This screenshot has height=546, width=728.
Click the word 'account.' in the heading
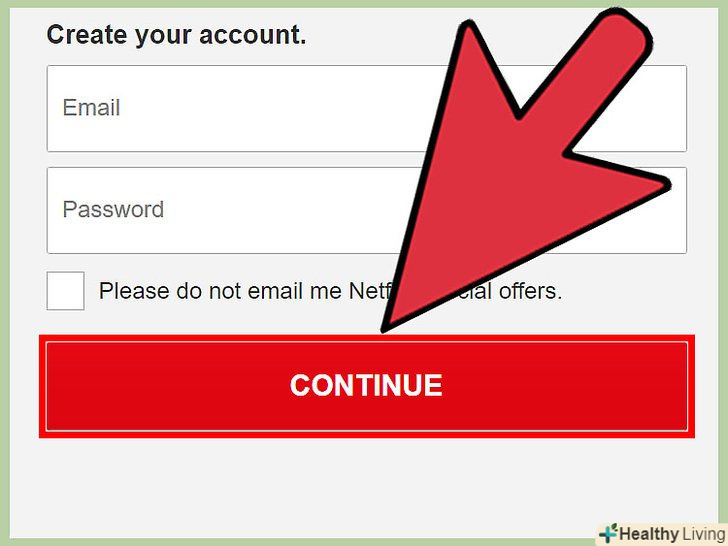click(253, 35)
